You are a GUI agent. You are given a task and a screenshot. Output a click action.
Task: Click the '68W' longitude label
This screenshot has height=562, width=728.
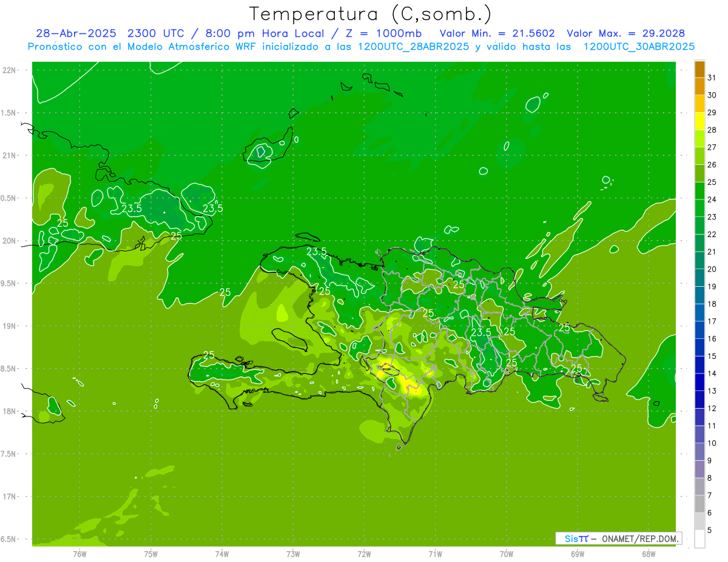(649, 554)
